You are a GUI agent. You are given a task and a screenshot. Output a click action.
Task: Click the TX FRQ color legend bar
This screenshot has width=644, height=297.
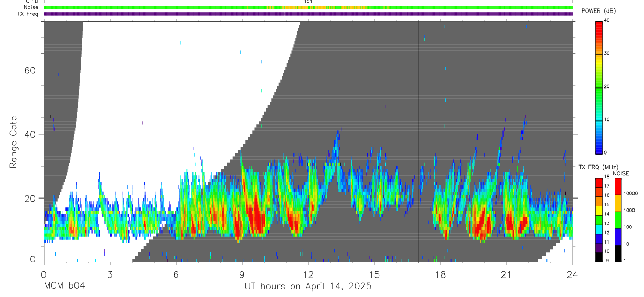598,220
